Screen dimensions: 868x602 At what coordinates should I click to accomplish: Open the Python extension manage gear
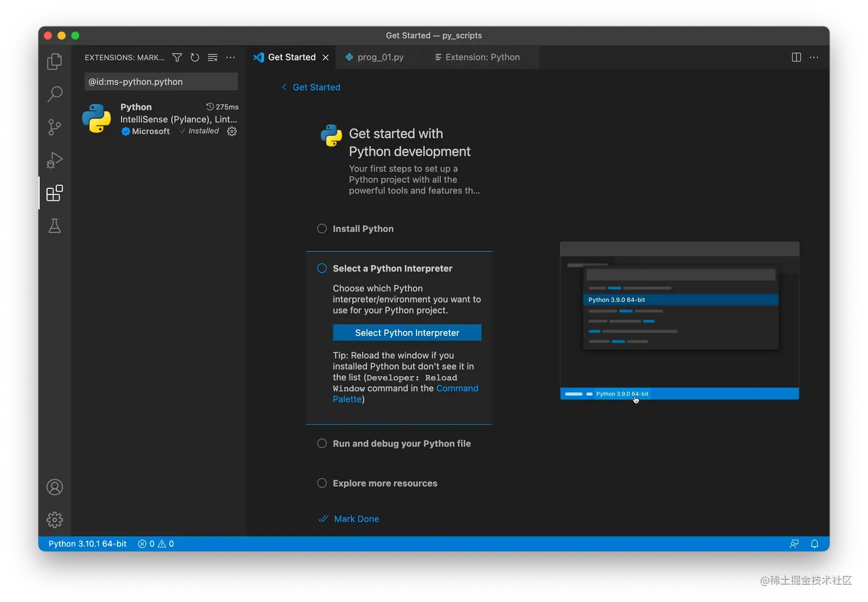click(x=232, y=131)
